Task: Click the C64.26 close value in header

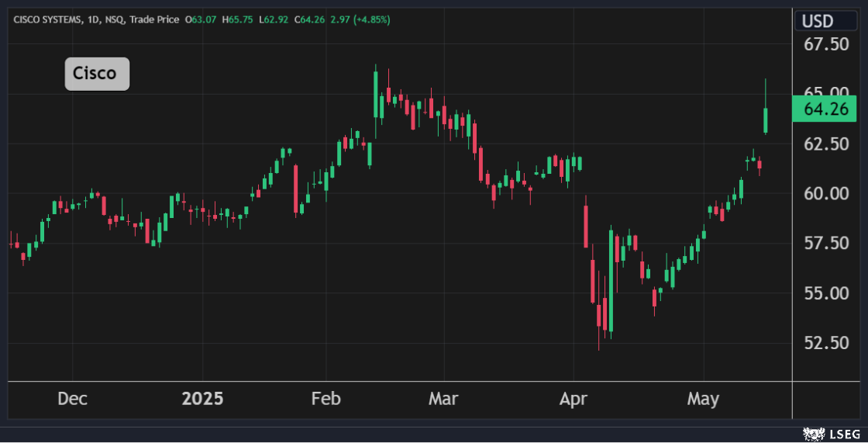Action: click(312, 19)
